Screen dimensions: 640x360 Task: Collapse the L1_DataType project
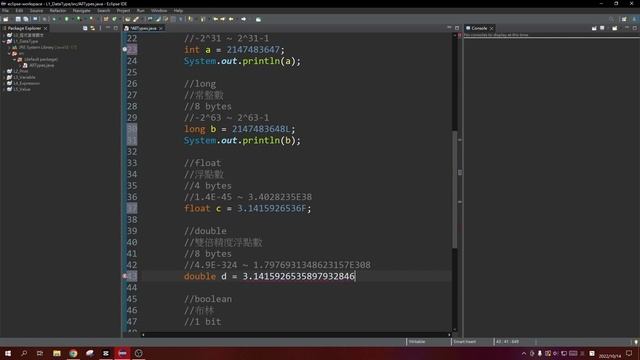pyautogui.click(x=4, y=41)
